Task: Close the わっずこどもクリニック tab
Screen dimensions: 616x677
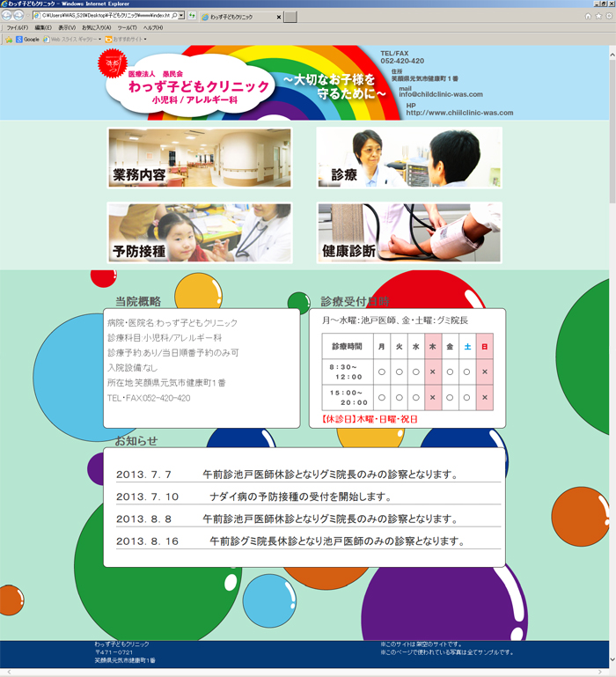Action: 279,18
